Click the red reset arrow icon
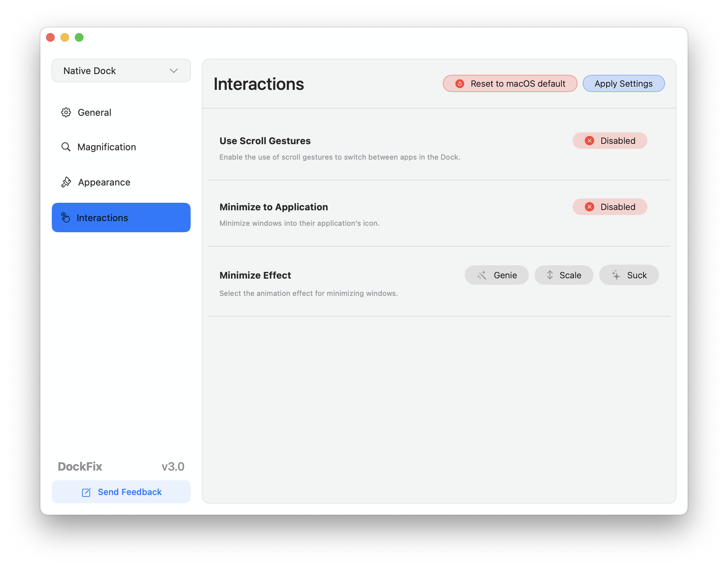728x568 pixels. (x=460, y=84)
